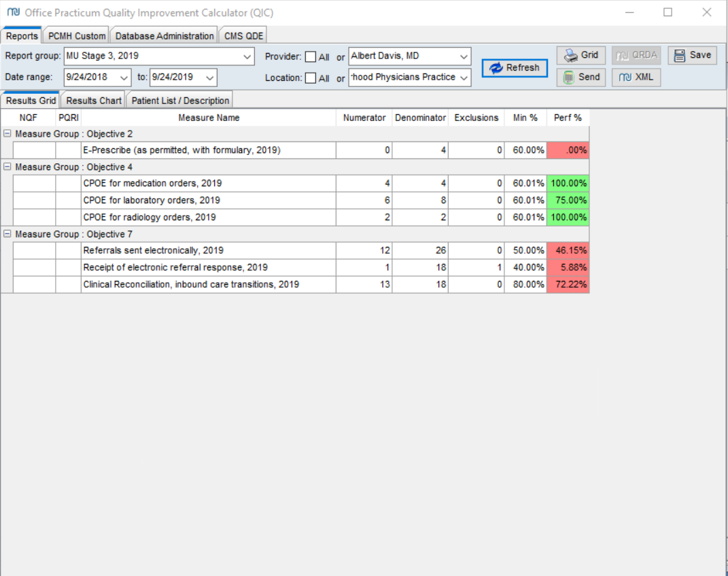Image resolution: width=728 pixels, height=576 pixels.
Task: Click the red 46.15% performance cell
Action: pyautogui.click(x=568, y=250)
